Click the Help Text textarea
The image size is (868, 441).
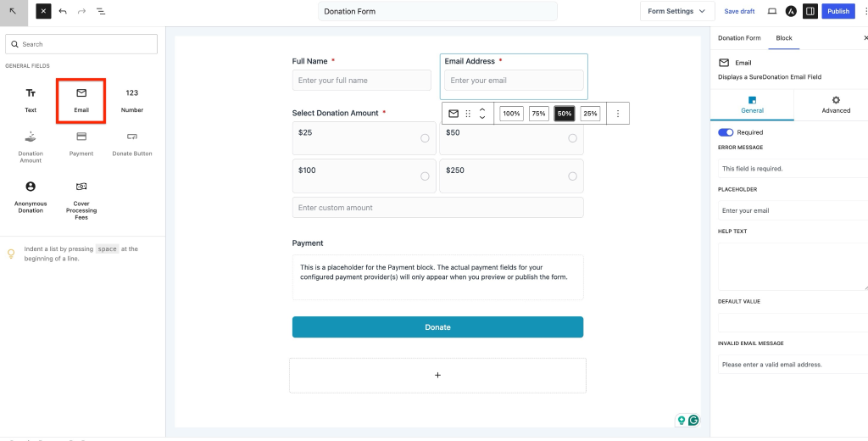(x=793, y=266)
